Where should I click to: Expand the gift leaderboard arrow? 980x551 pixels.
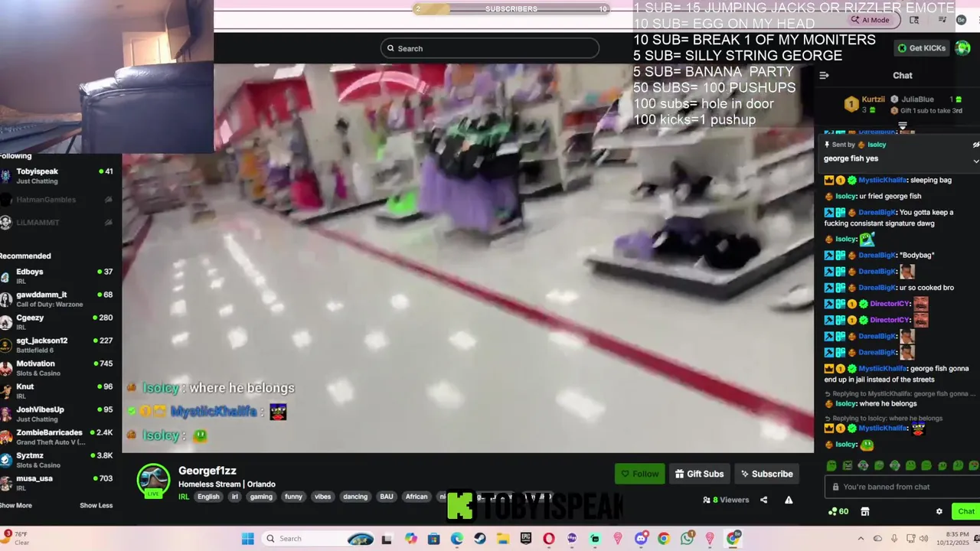pos(903,125)
